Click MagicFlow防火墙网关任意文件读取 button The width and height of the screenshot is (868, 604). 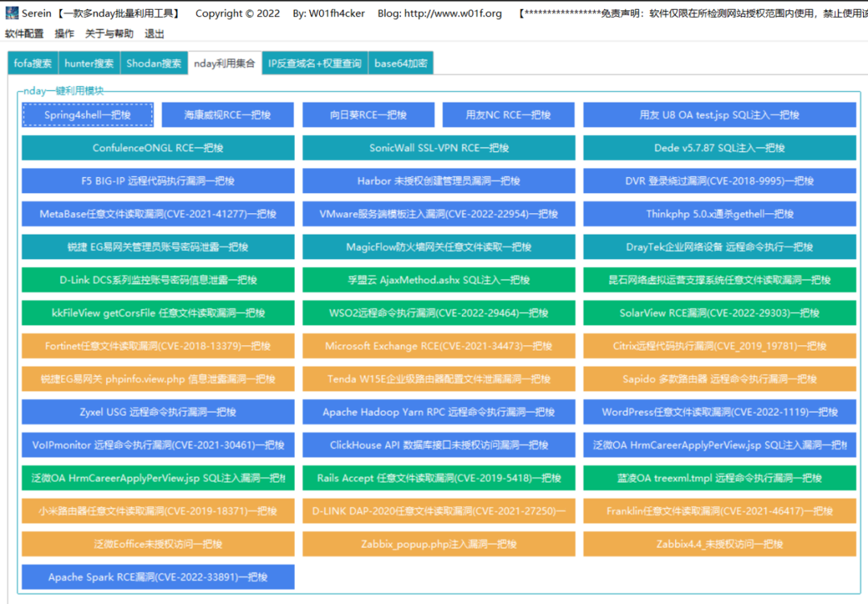coord(439,247)
